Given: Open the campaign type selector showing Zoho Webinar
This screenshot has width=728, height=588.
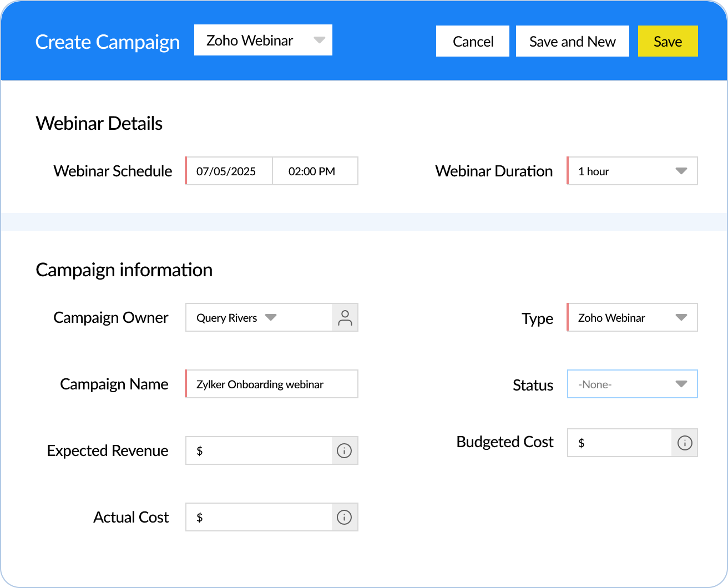Looking at the screenshot, I should 262,40.
